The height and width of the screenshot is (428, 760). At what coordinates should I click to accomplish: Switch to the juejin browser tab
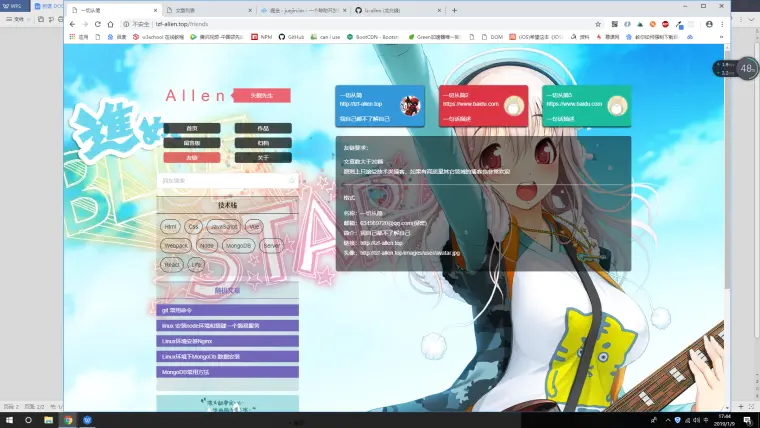pyautogui.click(x=303, y=10)
